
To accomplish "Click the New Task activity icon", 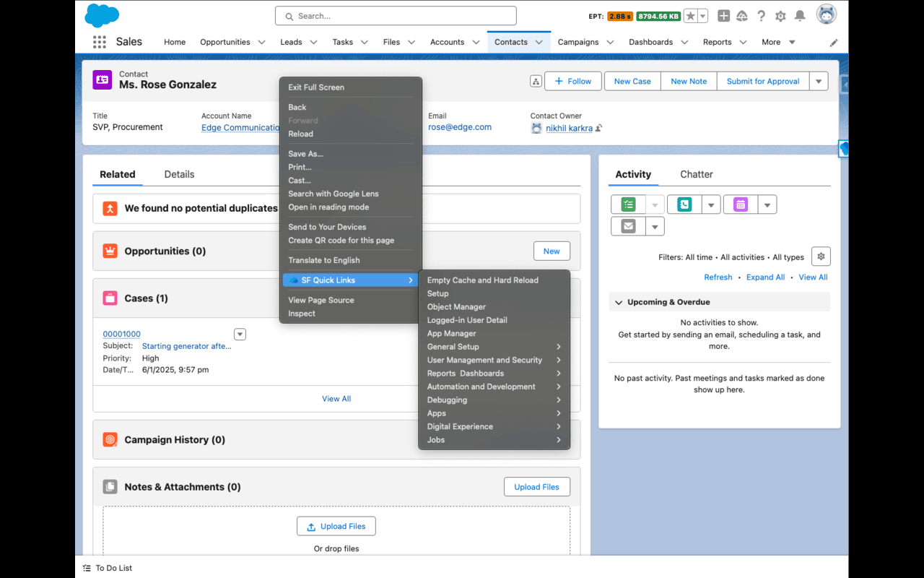I will pos(628,205).
